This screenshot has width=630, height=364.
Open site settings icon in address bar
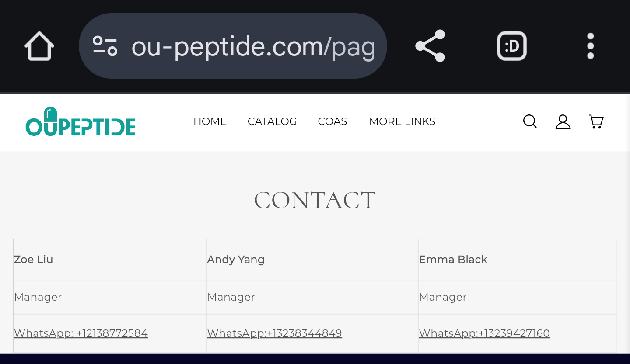tap(105, 46)
